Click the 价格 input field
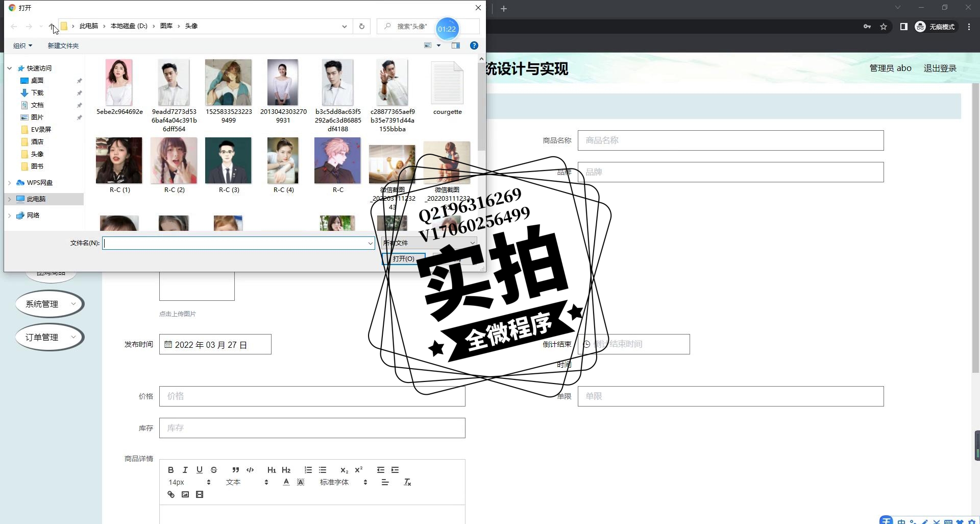980x524 pixels. pyautogui.click(x=312, y=396)
